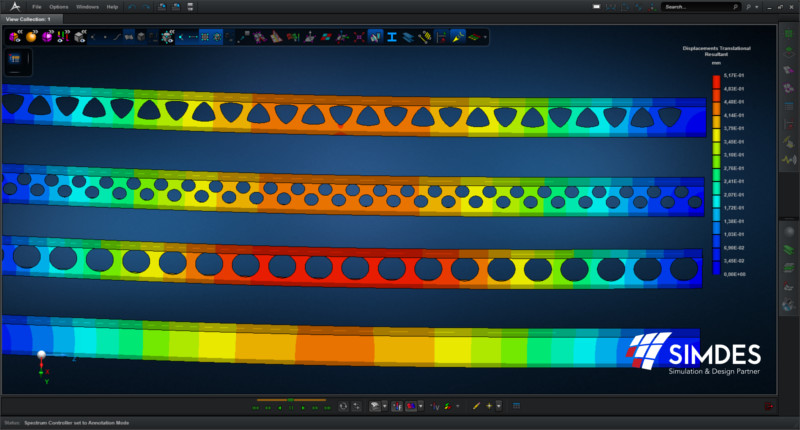Screen dimensions: 800x430
Task: Click the view thumbnail below the toolbar
Action: pyautogui.click(x=15, y=59)
